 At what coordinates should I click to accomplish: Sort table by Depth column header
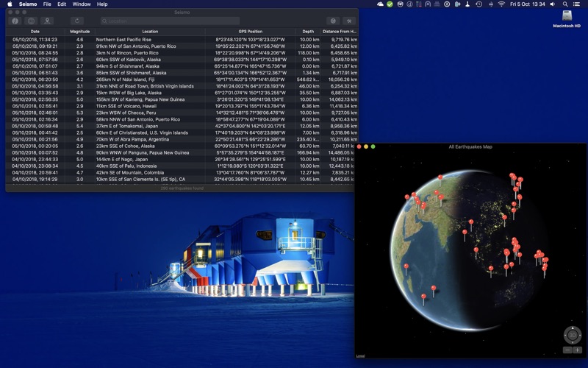point(308,32)
